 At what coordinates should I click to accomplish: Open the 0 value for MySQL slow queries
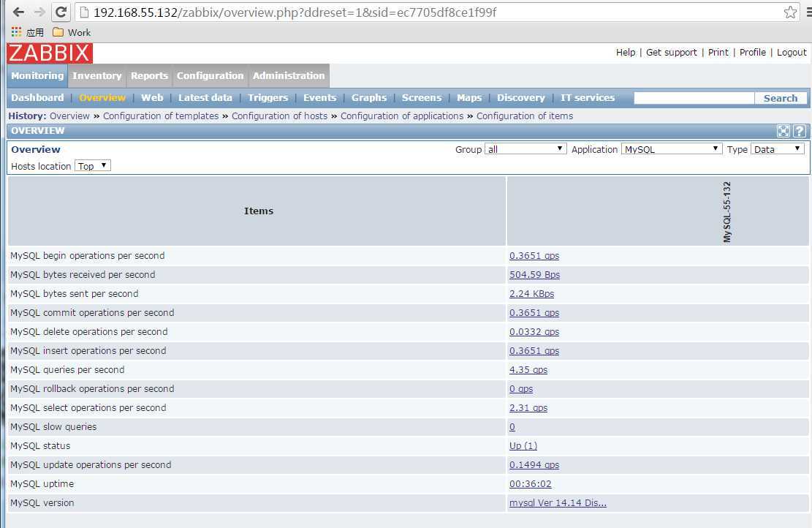(x=512, y=427)
